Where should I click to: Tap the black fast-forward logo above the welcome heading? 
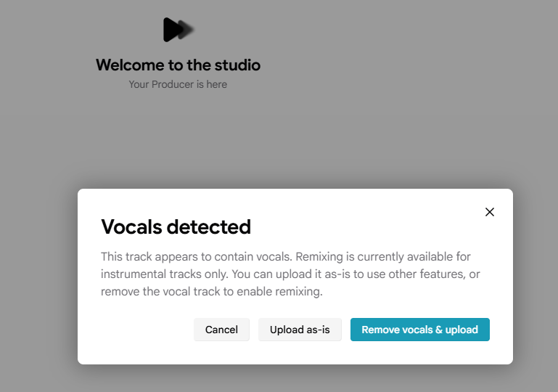pos(179,30)
